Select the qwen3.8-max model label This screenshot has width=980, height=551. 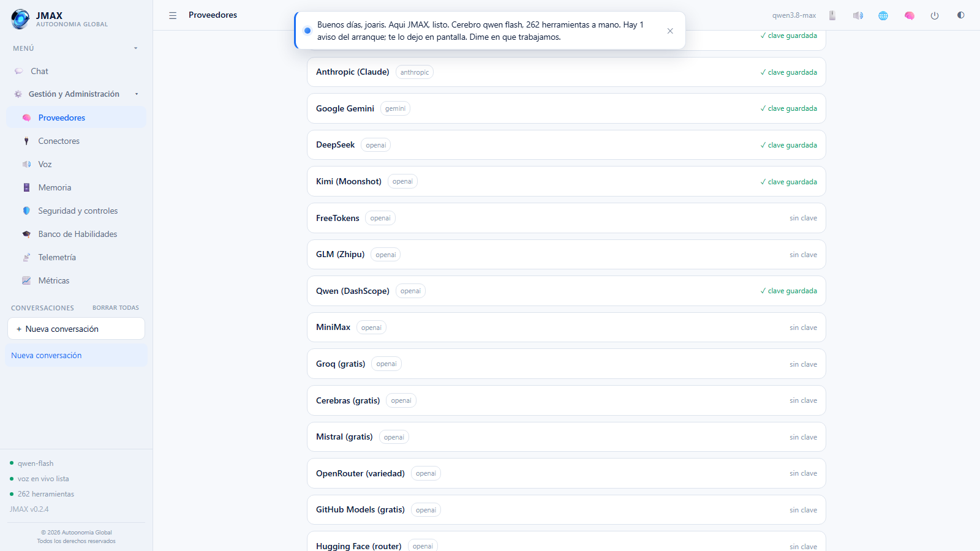pos(794,15)
